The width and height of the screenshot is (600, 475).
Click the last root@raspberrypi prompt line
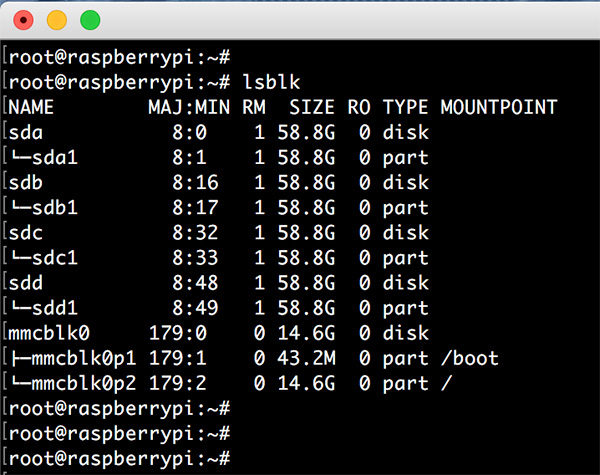[x=115, y=458]
